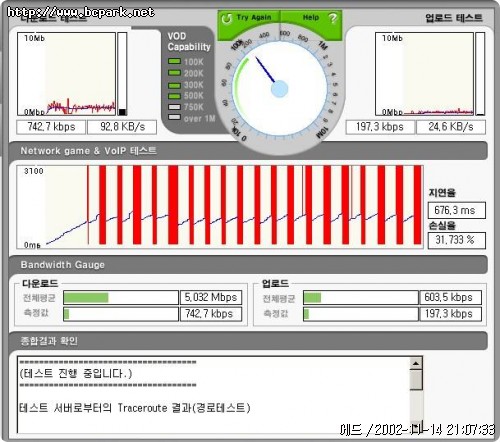Screen dimensions: 500x442
Task: Click the question mark Help icon
Action: tap(332, 18)
